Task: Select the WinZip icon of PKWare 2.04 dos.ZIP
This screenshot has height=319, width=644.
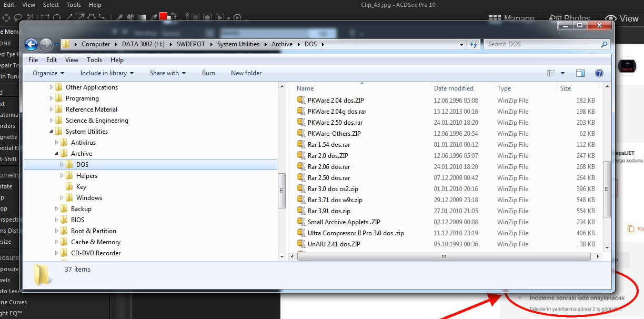Action: 301,100
